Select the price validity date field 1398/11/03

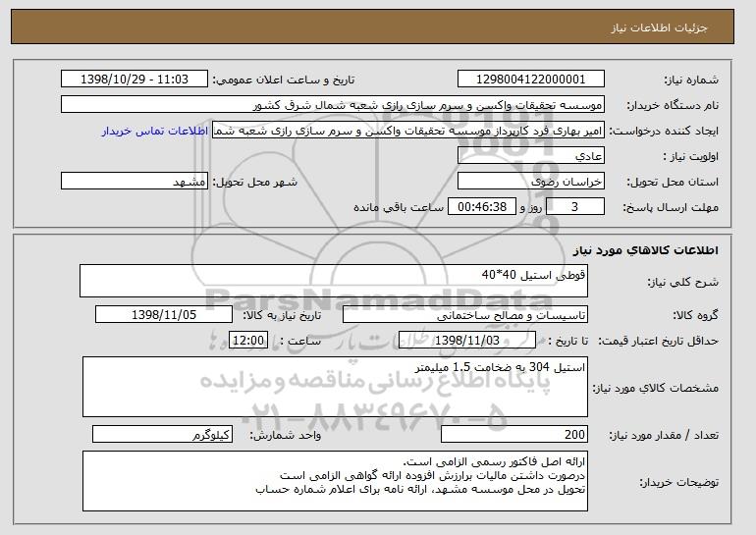(467, 341)
